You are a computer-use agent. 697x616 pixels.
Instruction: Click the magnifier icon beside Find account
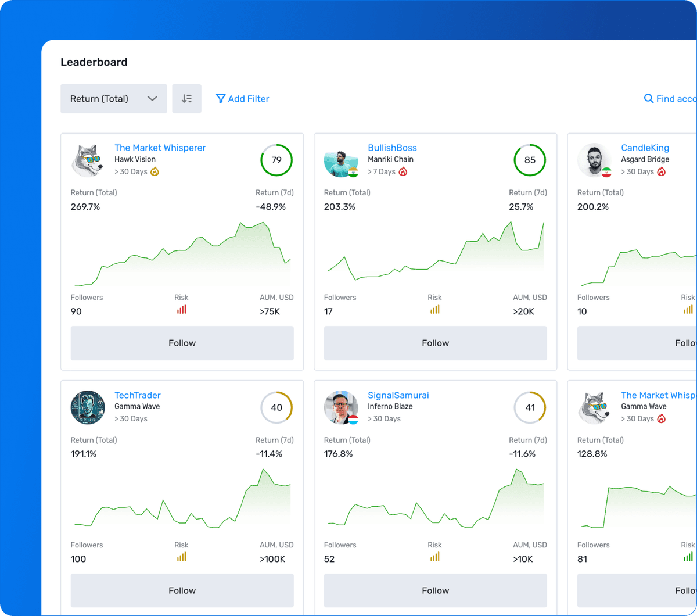649,98
